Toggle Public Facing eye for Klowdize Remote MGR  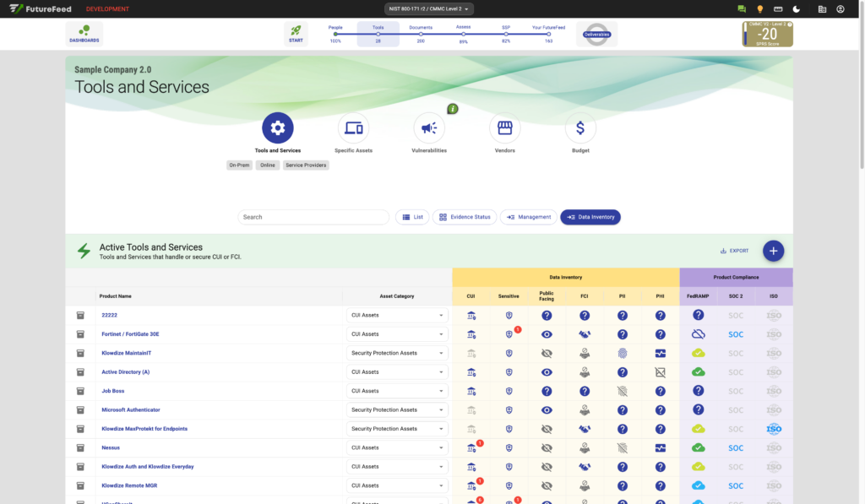(x=547, y=485)
